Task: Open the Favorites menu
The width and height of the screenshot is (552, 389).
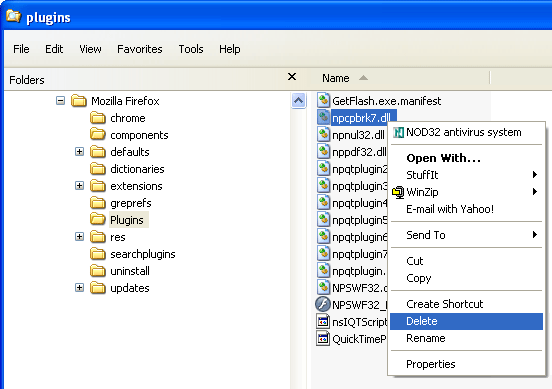Action: click(140, 49)
